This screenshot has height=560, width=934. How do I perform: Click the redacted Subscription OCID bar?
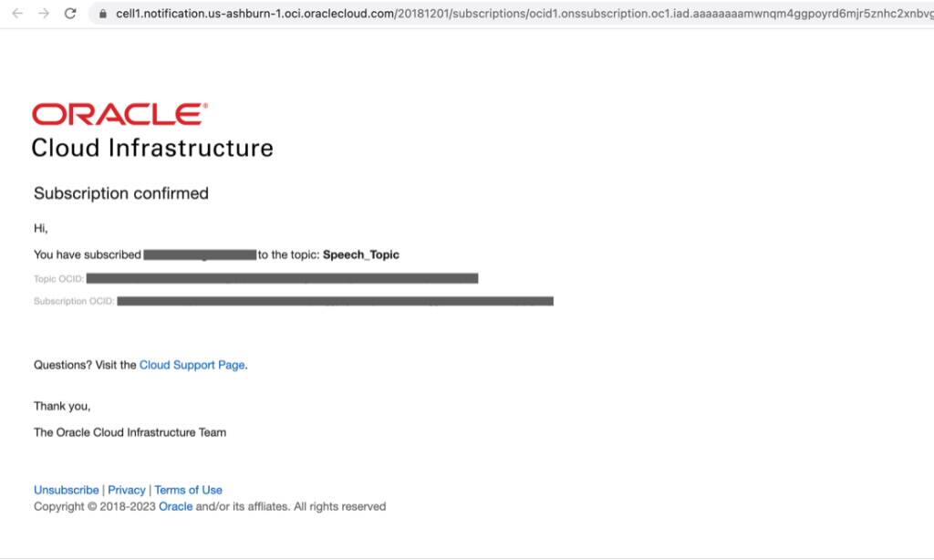[x=337, y=301]
